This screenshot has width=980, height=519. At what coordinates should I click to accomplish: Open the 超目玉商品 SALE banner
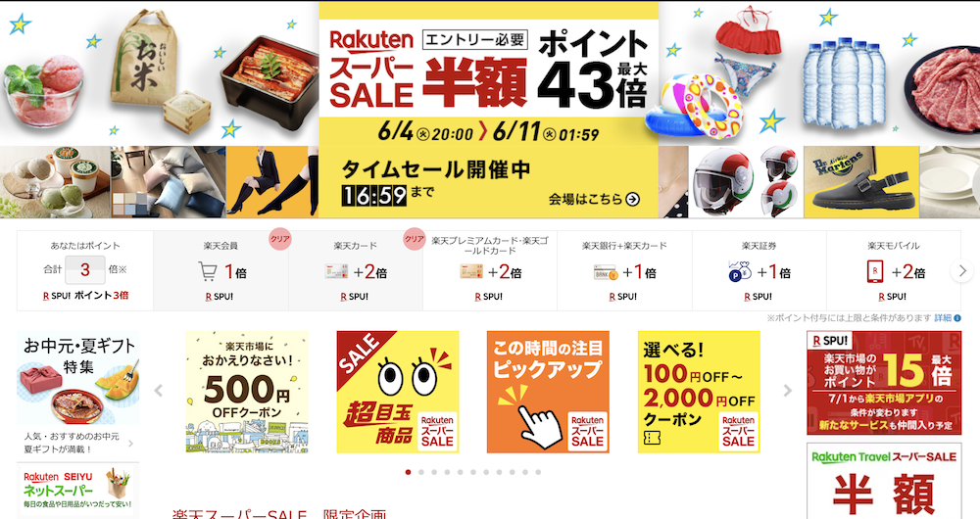(398, 392)
